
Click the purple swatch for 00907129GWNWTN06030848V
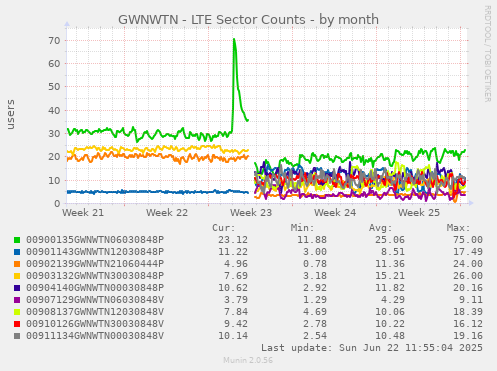17,300
